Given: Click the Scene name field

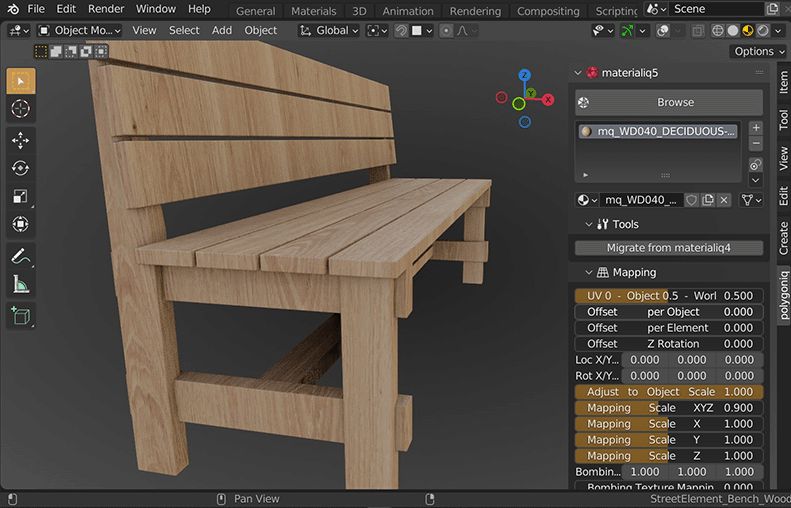Looking at the screenshot, I should (717, 9).
